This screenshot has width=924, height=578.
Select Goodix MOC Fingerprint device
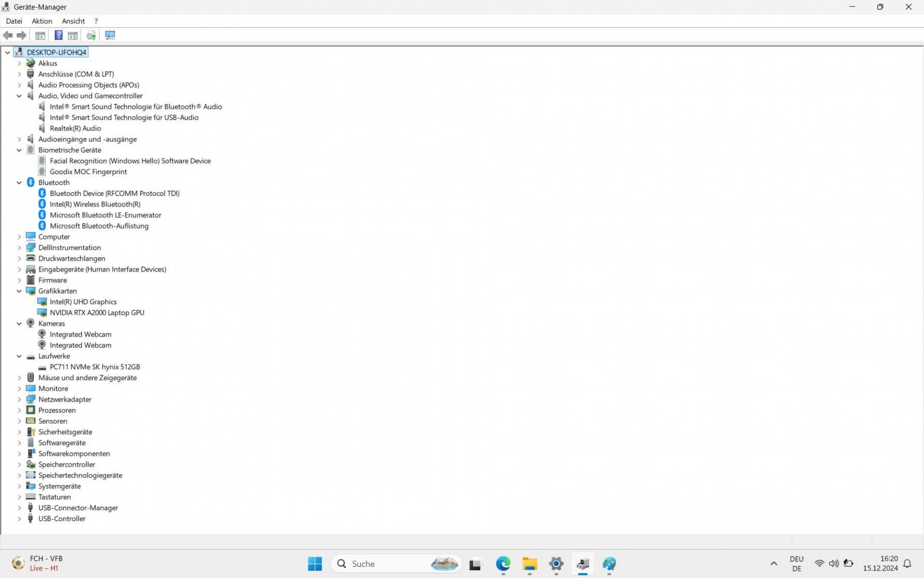click(x=88, y=172)
